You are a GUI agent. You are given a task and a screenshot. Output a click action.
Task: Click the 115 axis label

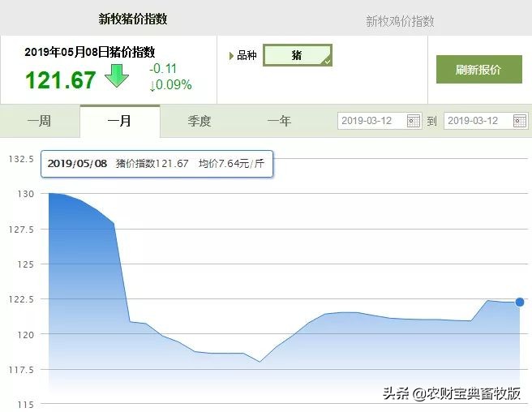[x=26, y=405]
